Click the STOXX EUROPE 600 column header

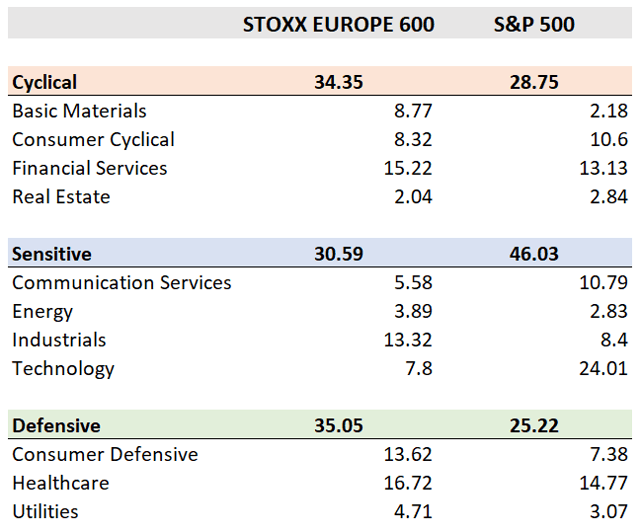tap(338, 24)
